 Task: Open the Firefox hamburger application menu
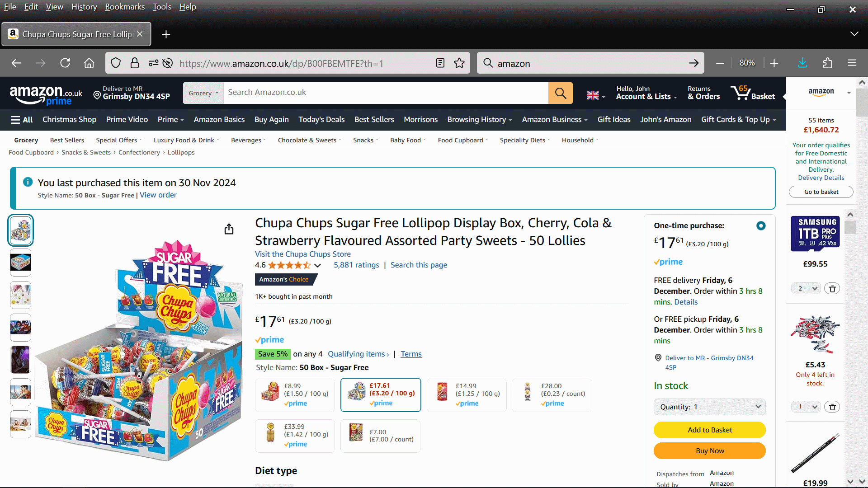pos(852,63)
